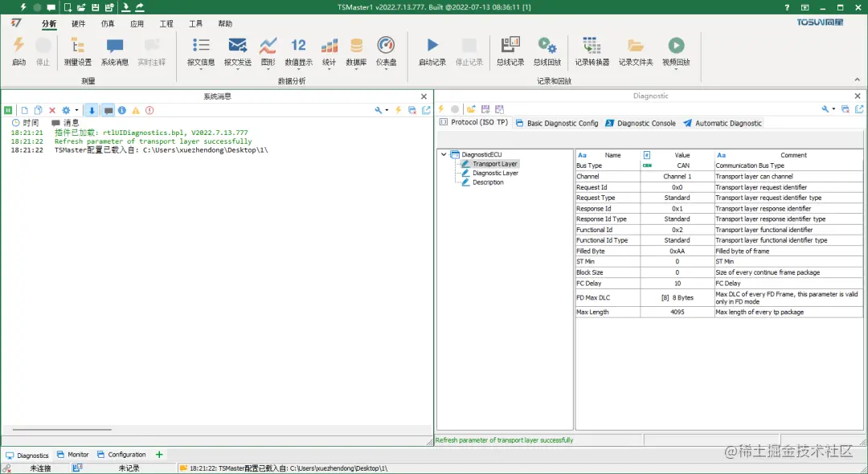This screenshot has height=474, width=868.
Task: Click first purple save icon in Diagnostic toolbar
Action: tap(485, 109)
